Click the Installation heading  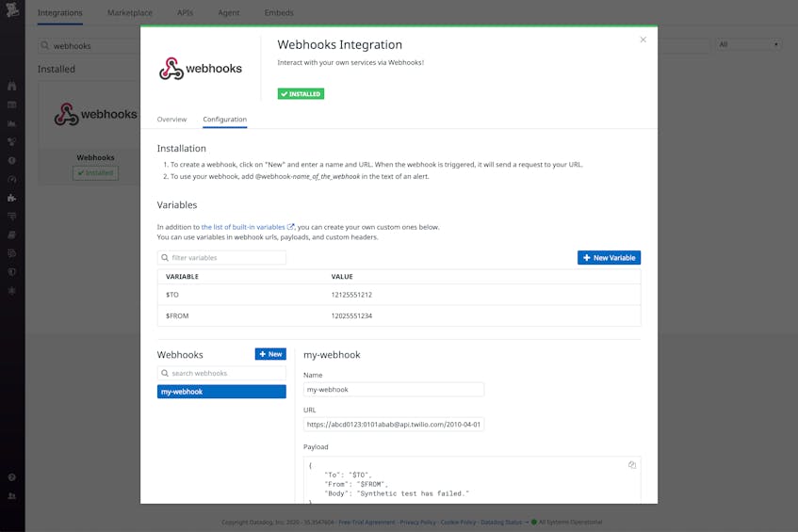point(181,149)
